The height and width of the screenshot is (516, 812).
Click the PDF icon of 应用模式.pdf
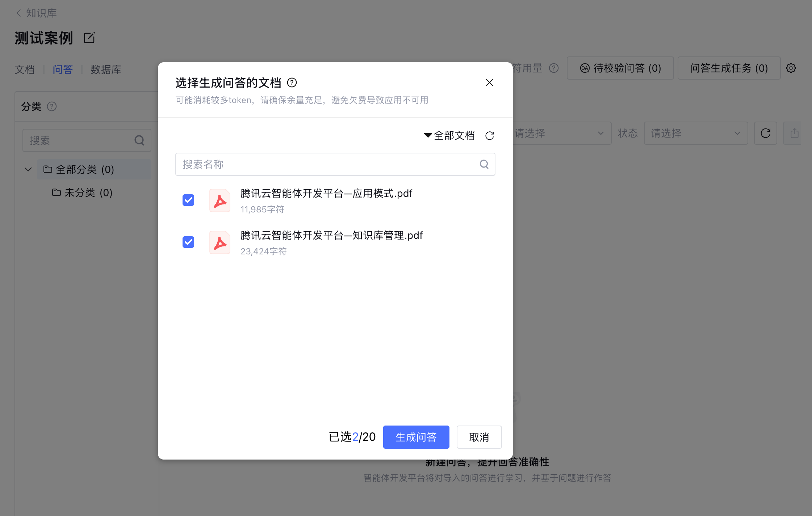(220, 201)
